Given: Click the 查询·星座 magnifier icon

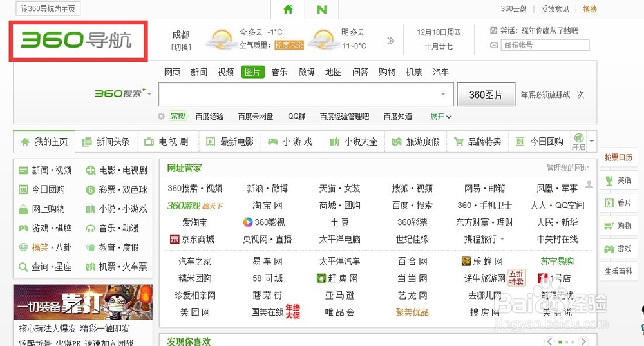Looking at the screenshot, I should [x=23, y=267].
